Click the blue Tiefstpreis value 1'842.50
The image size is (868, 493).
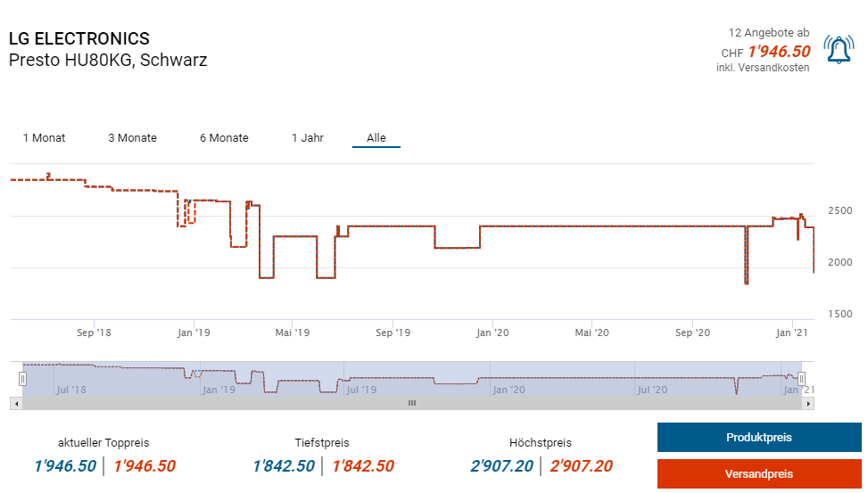pyautogui.click(x=284, y=466)
